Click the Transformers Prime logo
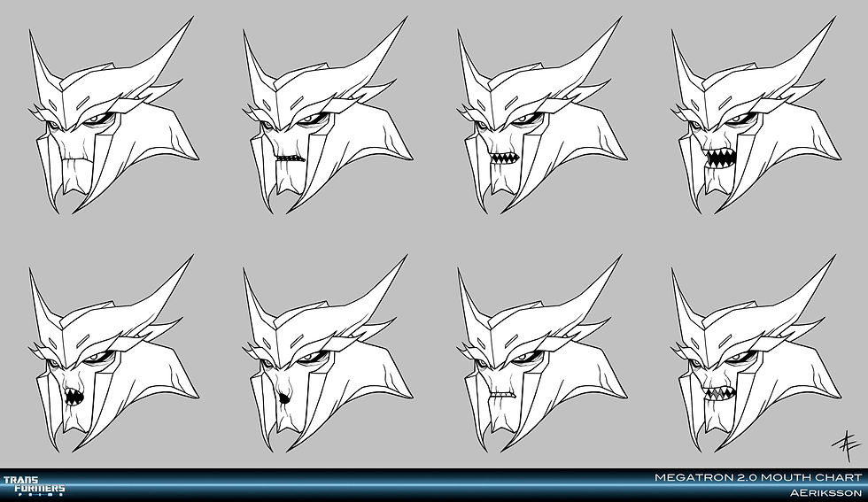868x502 pixels. (34, 485)
